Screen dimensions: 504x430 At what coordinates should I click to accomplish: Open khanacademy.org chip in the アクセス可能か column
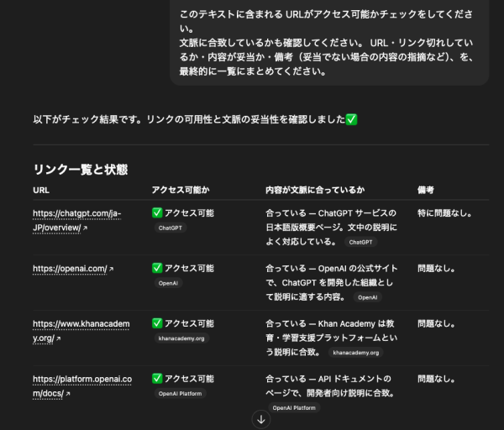click(181, 338)
